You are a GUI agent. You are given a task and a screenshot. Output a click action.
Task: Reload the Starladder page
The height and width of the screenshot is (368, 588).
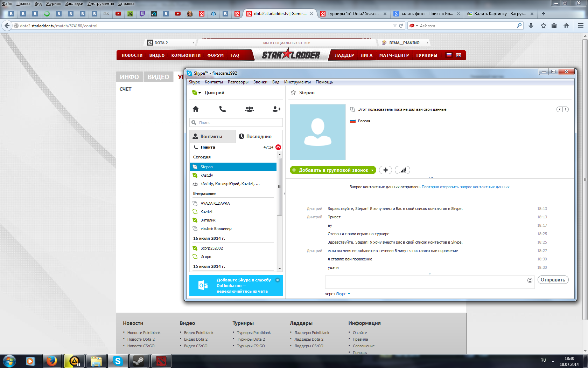coord(401,26)
